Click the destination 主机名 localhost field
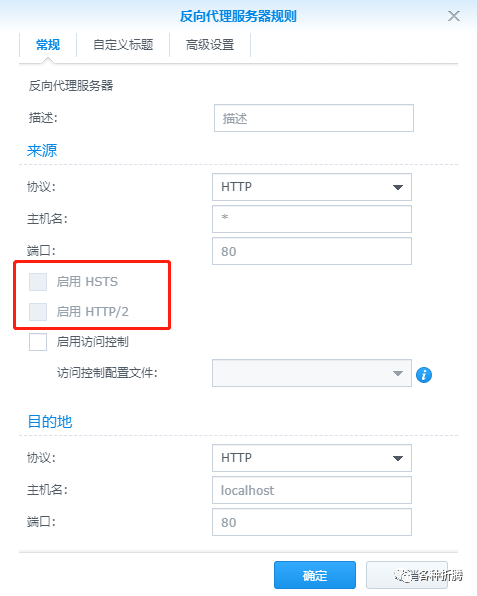The height and width of the screenshot is (596, 477). [x=312, y=490]
